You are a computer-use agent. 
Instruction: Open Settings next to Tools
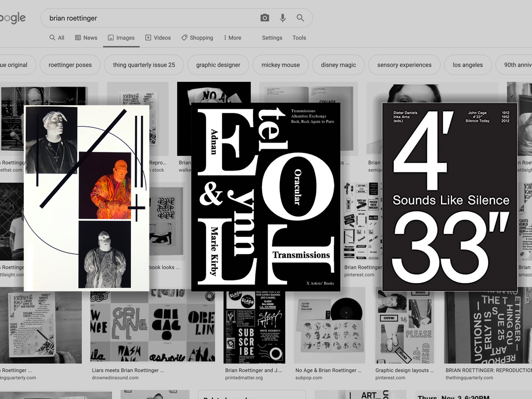(272, 38)
